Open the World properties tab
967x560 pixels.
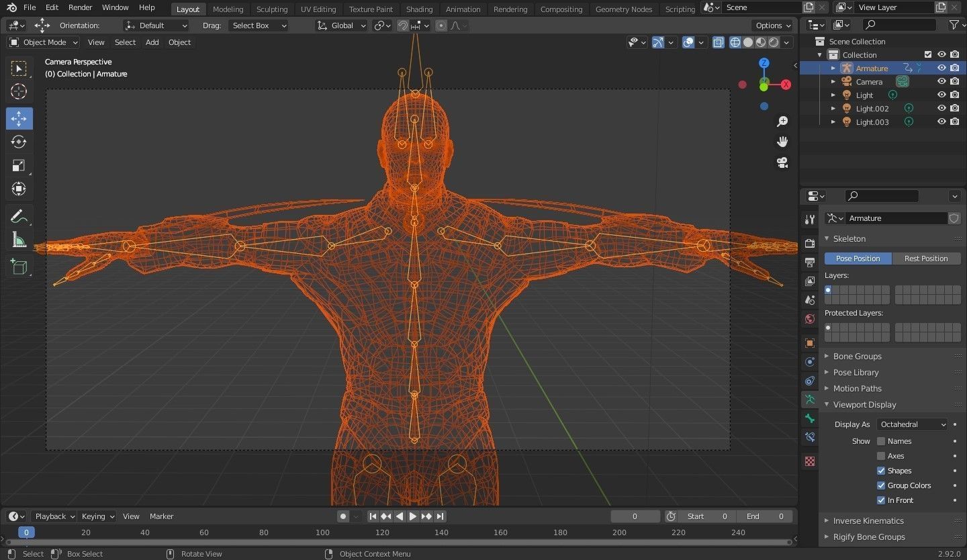point(810,318)
